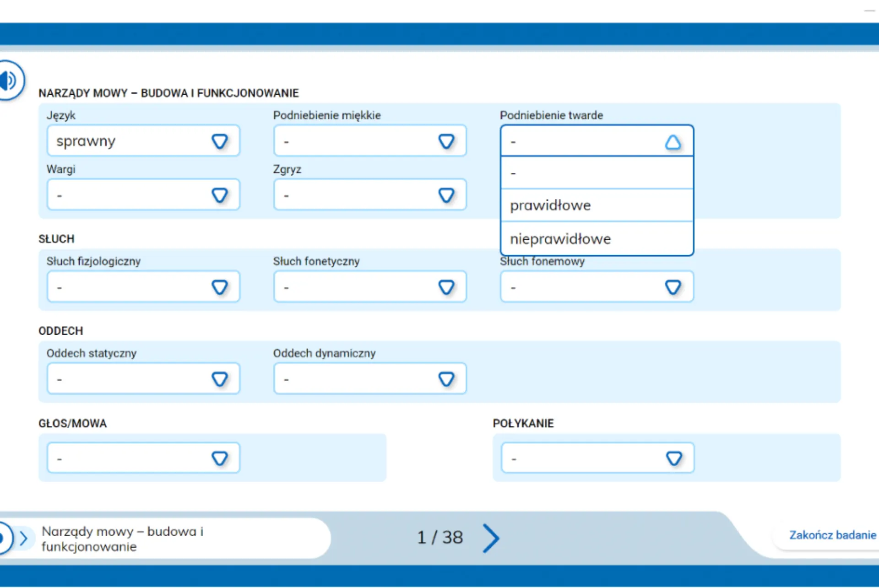Go to next page arrow
The height and width of the screenshot is (588, 879).
pyautogui.click(x=491, y=538)
